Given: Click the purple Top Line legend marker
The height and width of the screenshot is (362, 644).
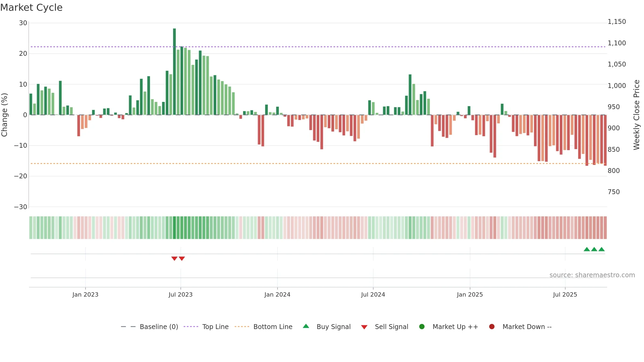Looking at the screenshot, I should 191,327.
